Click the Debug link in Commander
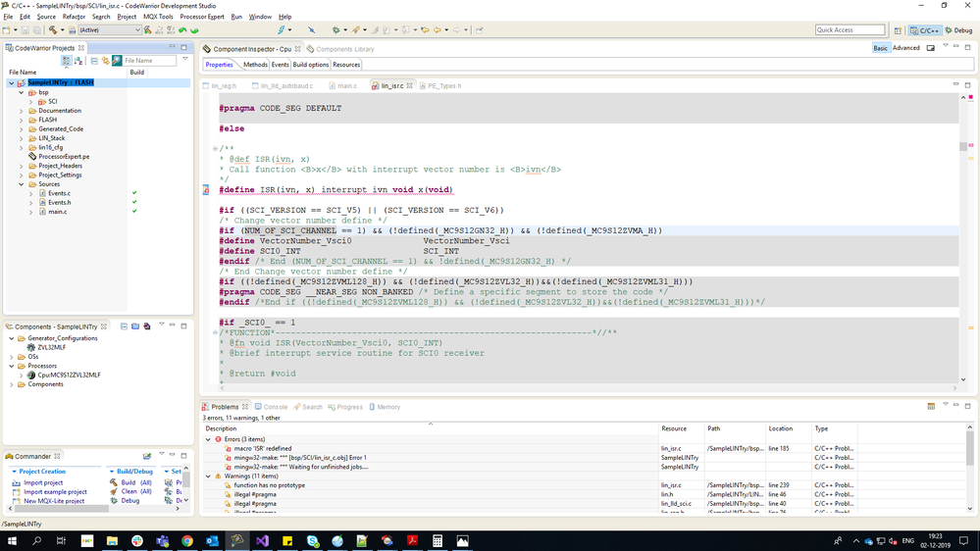This screenshot has width=980, height=551. pos(130,501)
